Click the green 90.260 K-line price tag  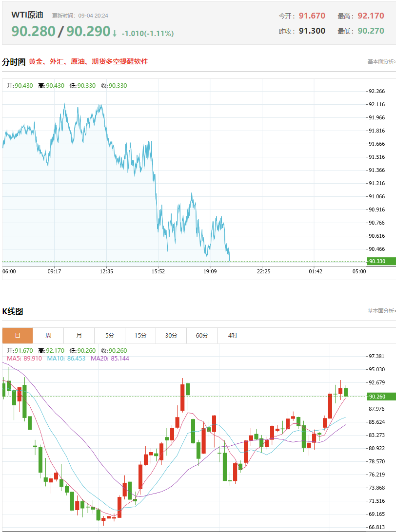click(x=381, y=396)
